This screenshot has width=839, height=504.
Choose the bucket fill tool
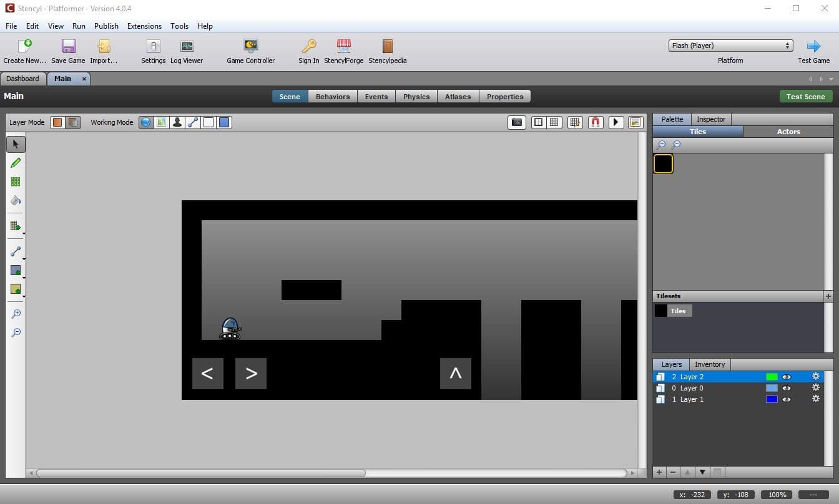(x=16, y=200)
